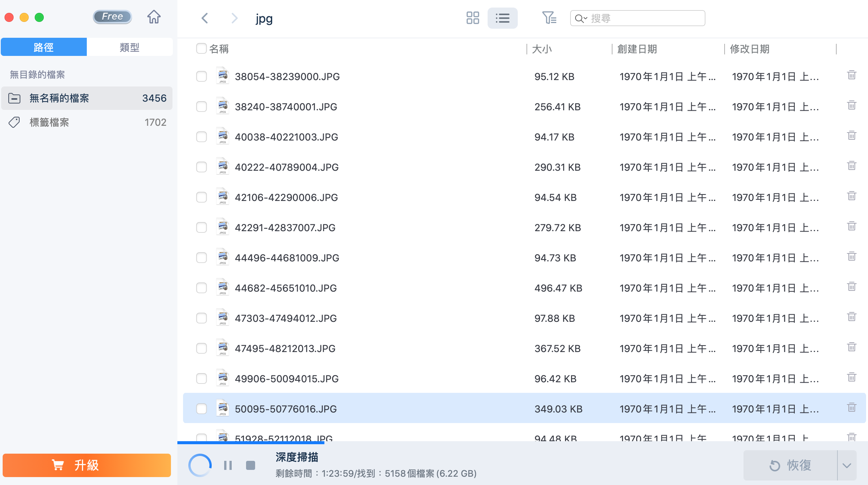Navigate back with the left arrow
The height and width of the screenshot is (485, 868).
(x=205, y=18)
